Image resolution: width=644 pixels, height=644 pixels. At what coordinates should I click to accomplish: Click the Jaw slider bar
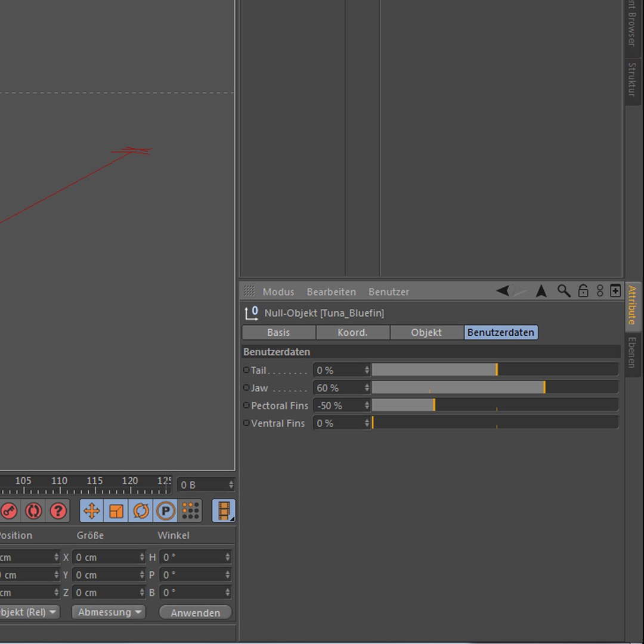tap(495, 388)
